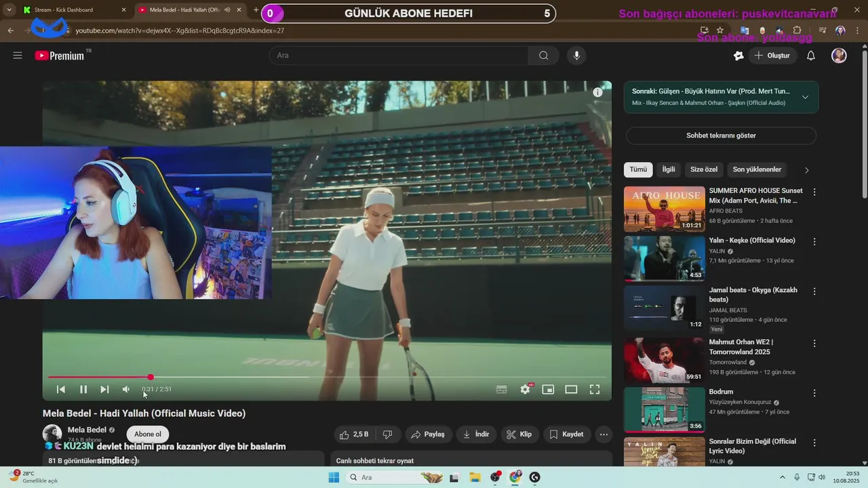The width and height of the screenshot is (868, 488).
Task: Open the account avatar menu
Action: coord(839,56)
